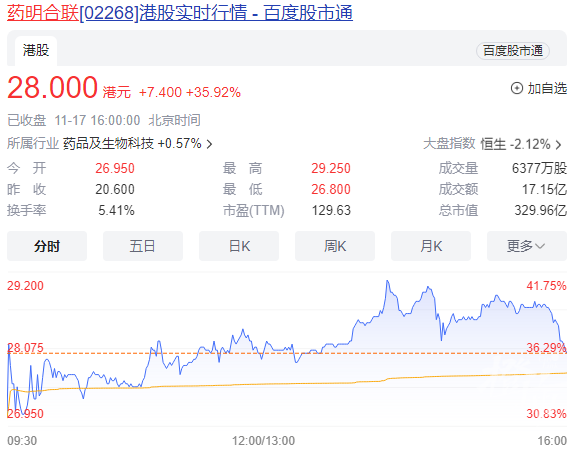The image size is (585, 450).
Task: Click the 市盈(TTM) value 129.63
Action: (331, 210)
